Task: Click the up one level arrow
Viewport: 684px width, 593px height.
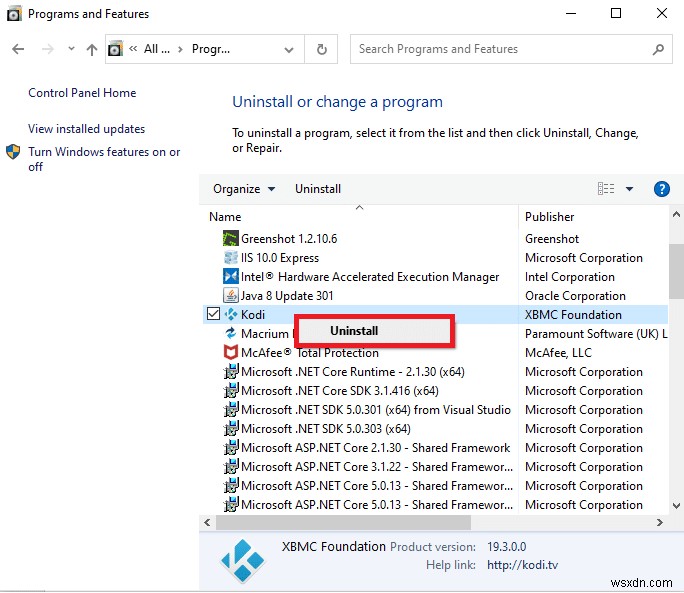Action: coord(92,49)
